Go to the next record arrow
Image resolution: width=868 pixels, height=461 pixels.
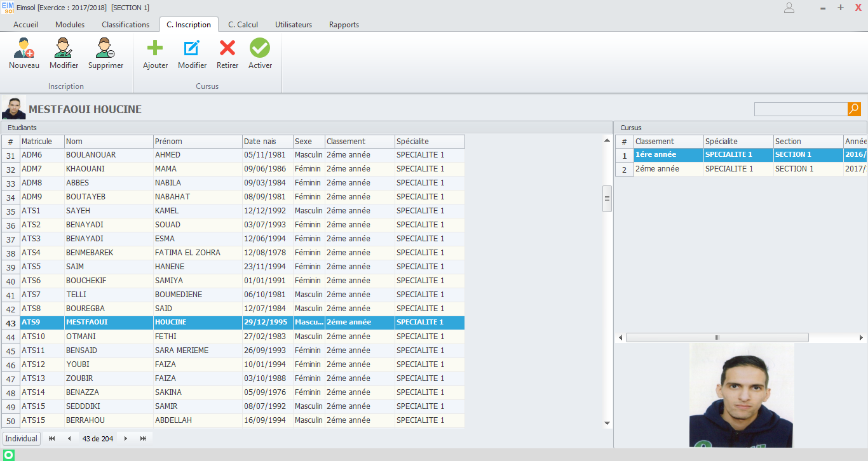point(126,439)
